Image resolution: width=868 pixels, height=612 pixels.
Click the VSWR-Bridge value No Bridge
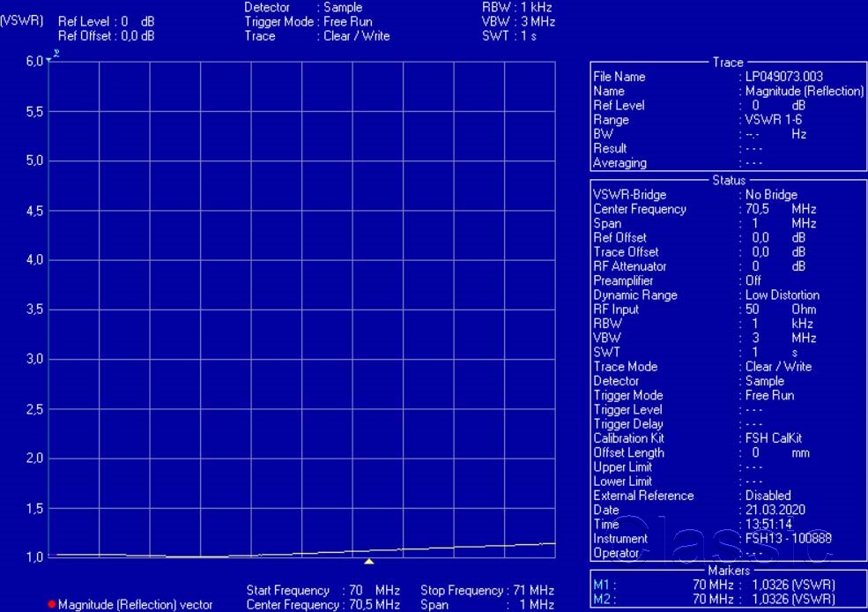click(x=771, y=195)
